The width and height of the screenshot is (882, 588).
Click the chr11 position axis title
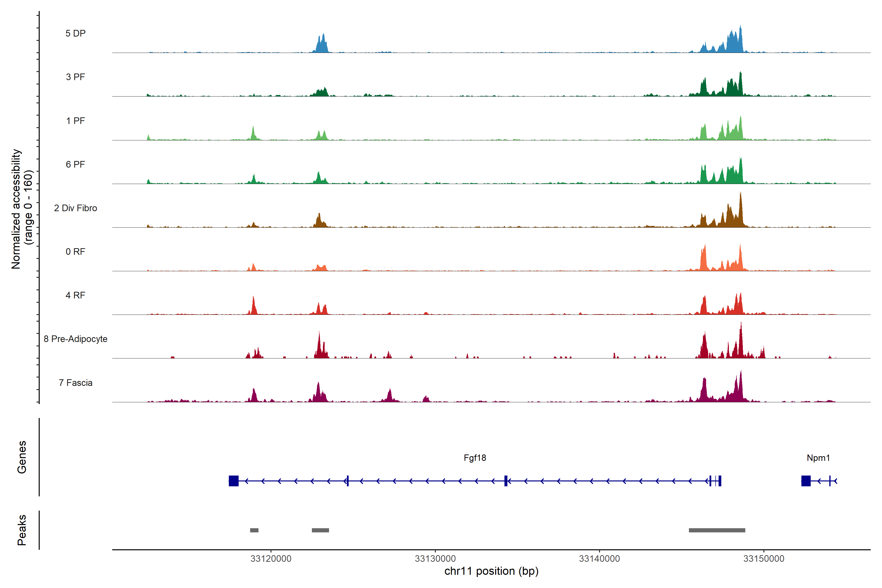tap(491, 571)
